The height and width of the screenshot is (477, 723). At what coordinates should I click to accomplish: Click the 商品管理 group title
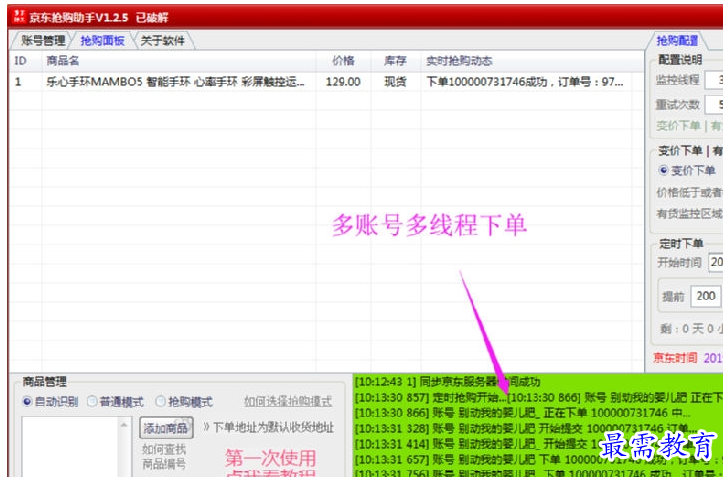tap(45, 382)
